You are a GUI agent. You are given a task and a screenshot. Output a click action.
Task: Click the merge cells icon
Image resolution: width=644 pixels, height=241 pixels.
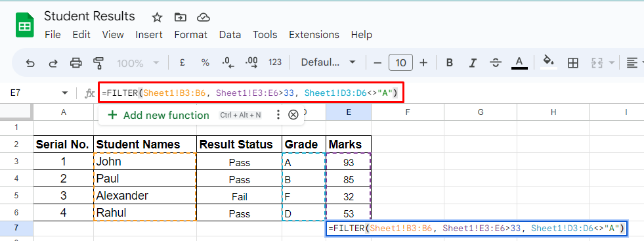[x=597, y=63]
